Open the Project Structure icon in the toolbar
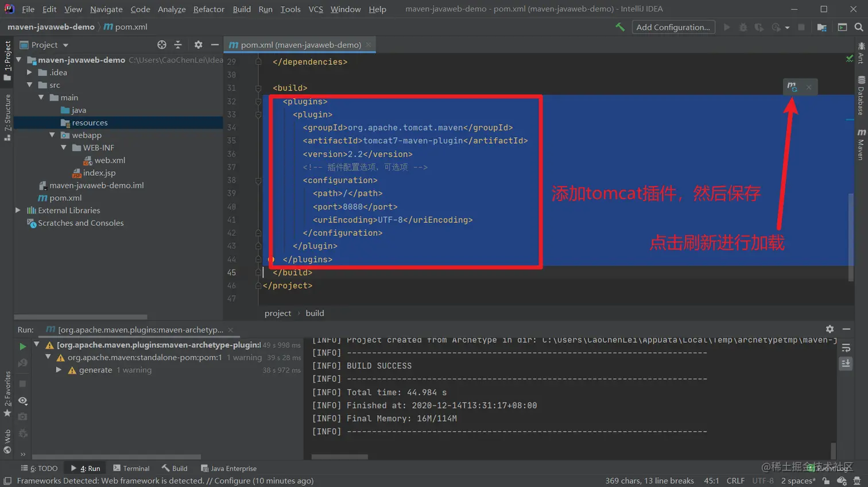The width and height of the screenshot is (868, 487). [822, 27]
